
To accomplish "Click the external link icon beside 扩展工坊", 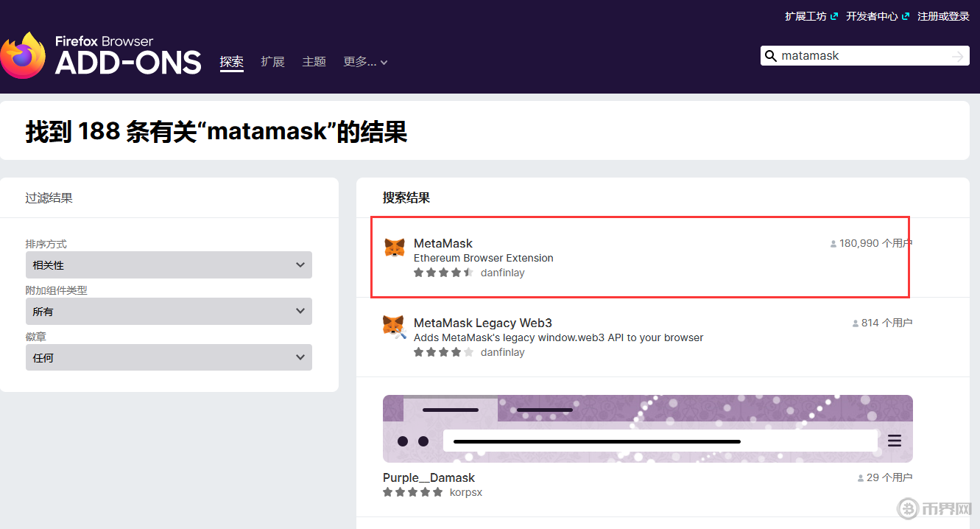I will pyautogui.click(x=833, y=16).
